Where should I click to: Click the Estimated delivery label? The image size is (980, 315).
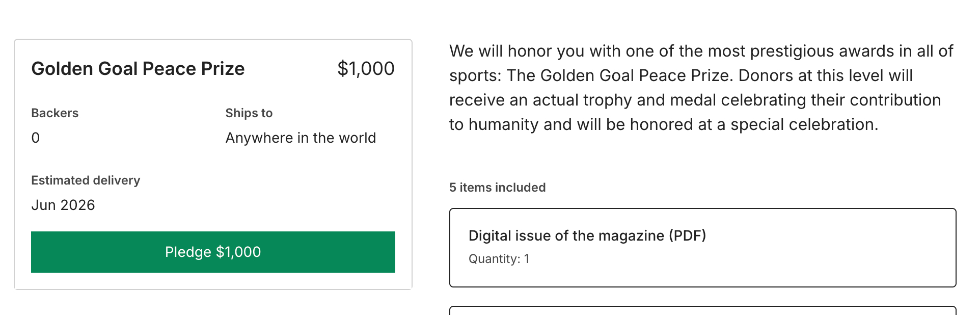(x=86, y=180)
